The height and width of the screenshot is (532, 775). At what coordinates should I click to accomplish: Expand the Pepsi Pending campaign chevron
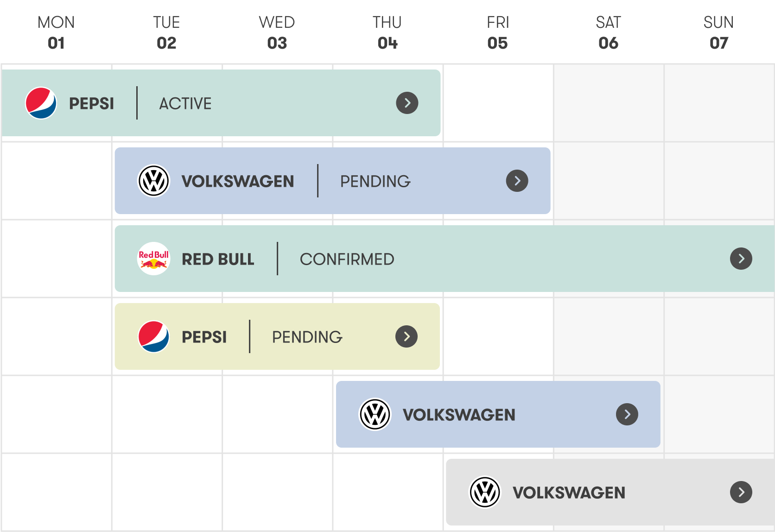(x=407, y=336)
